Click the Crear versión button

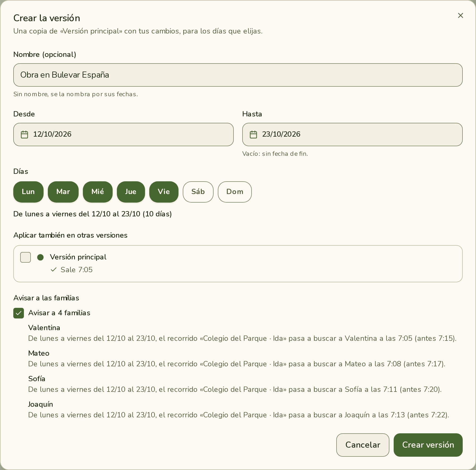tap(428, 445)
